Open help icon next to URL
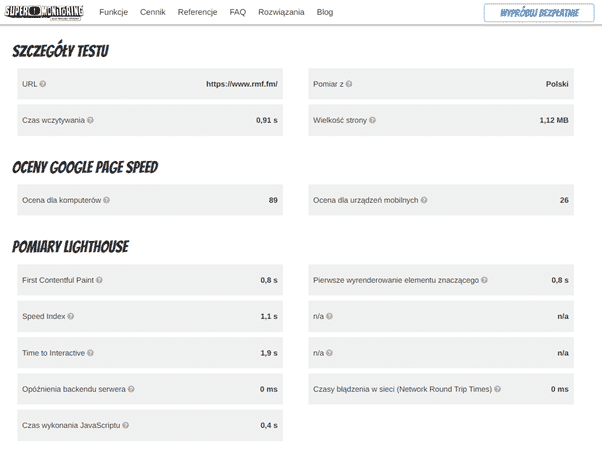Viewport: 602px width, 461px height. 43,84
